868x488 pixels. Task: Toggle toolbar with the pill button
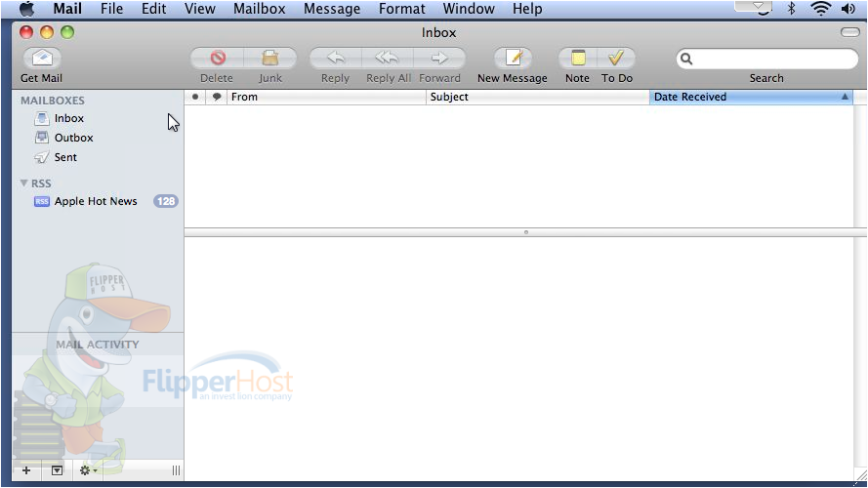click(x=849, y=32)
